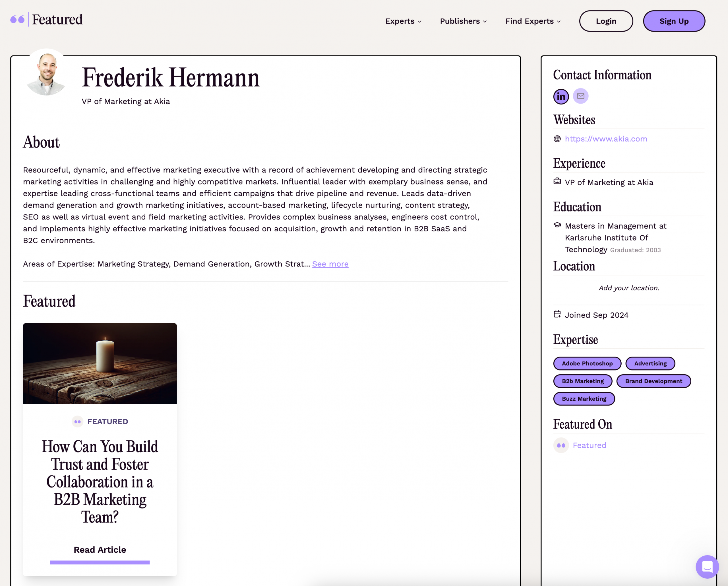Click See more in About section

[330, 264]
